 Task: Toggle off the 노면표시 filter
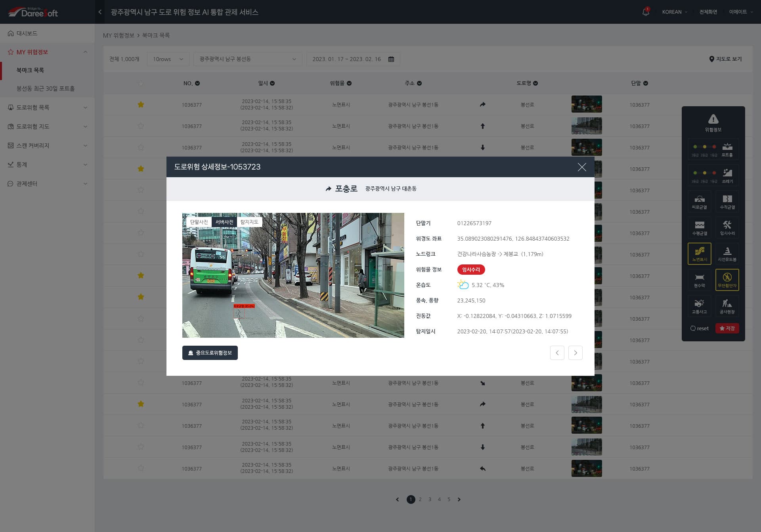pyautogui.click(x=699, y=253)
